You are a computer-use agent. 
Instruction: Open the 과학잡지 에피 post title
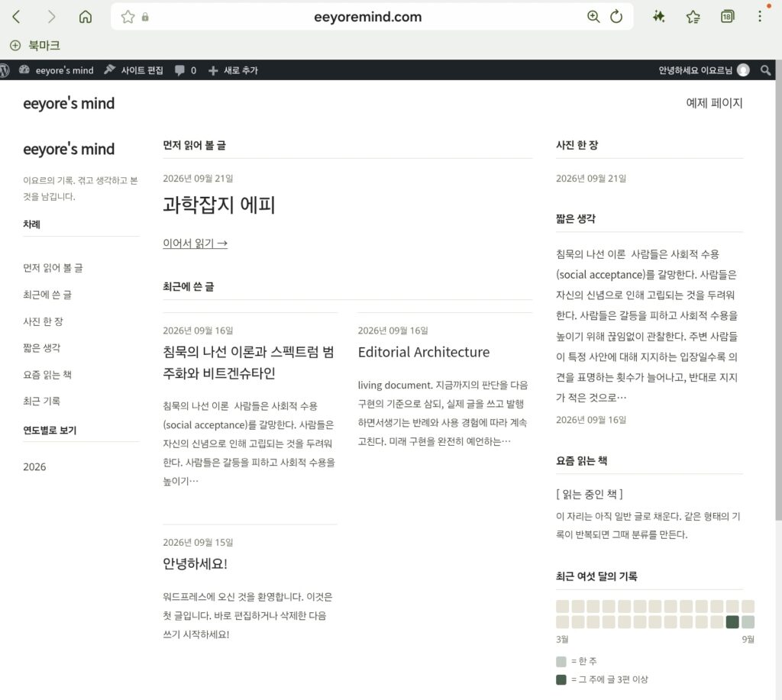click(219, 205)
